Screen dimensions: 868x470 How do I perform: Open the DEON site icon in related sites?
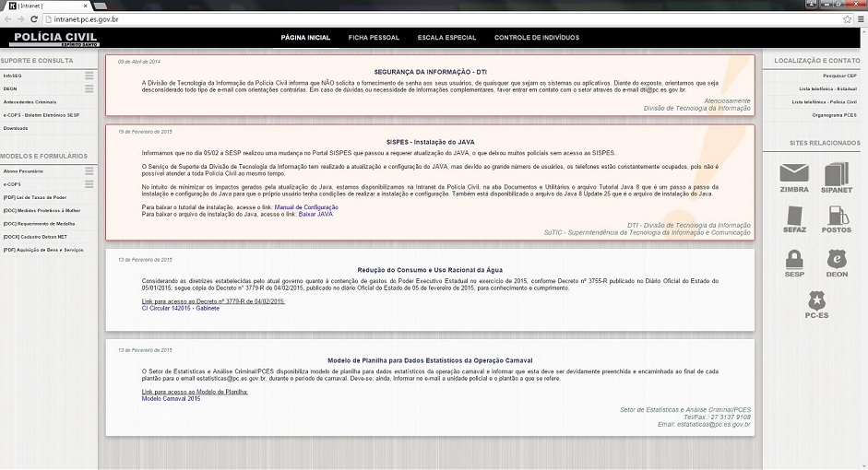(x=837, y=264)
